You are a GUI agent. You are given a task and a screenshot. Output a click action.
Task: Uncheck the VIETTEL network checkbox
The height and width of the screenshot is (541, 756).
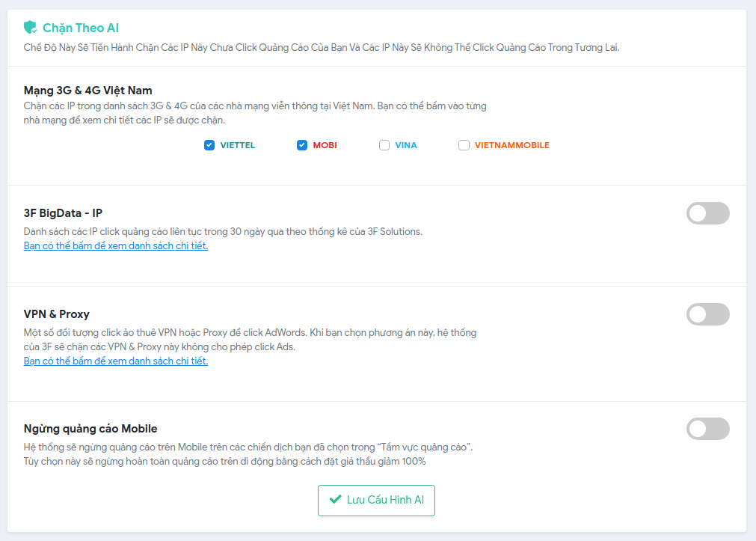click(209, 145)
